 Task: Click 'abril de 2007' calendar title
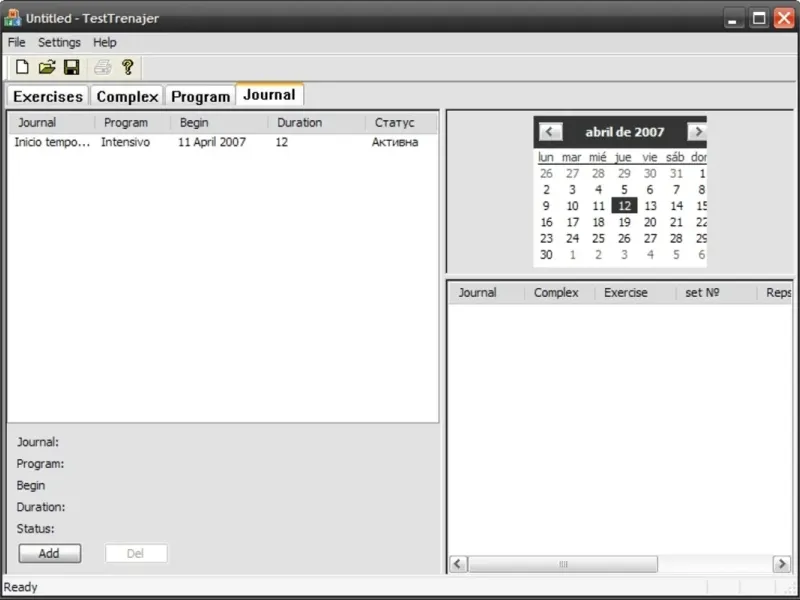(x=624, y=132)
